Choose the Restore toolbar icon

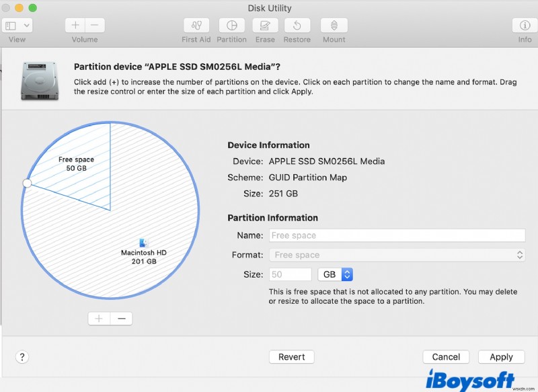297,26
